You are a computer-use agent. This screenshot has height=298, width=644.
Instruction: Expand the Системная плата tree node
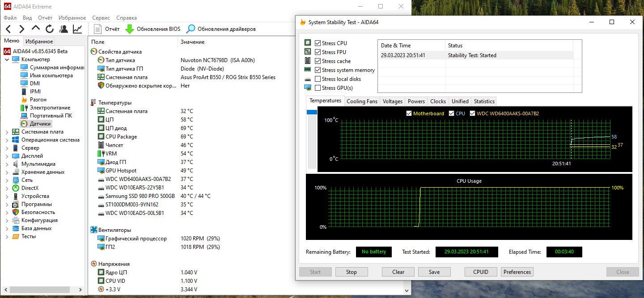tap(7, 132)
